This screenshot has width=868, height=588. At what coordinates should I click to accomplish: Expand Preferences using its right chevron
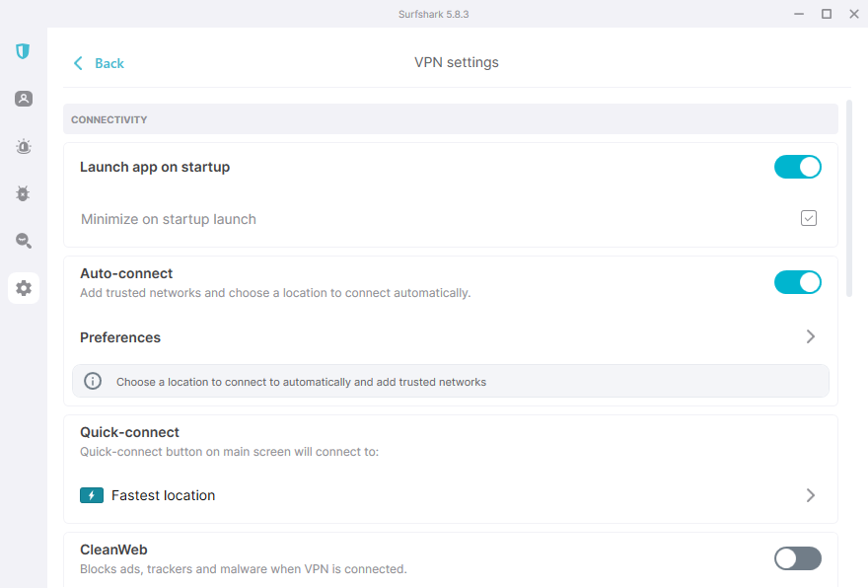[810, 336]
